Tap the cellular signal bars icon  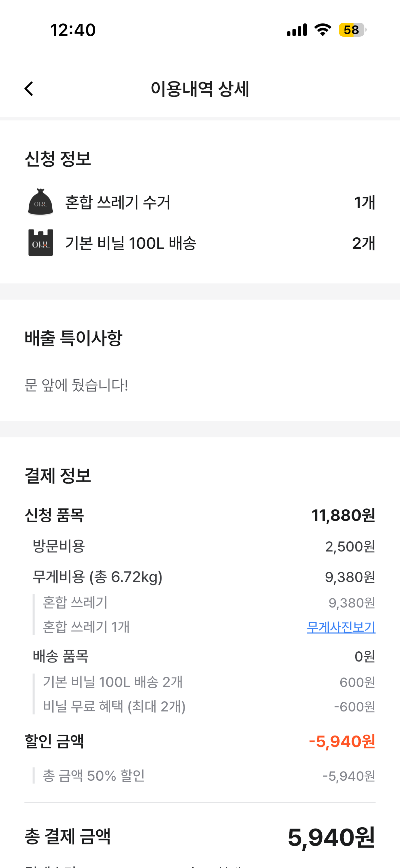[x=297, y=30]
